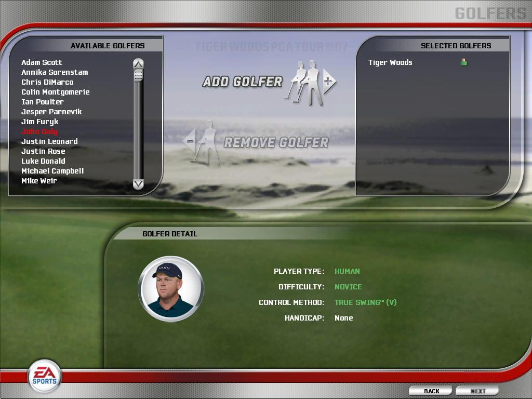532x399 pixels.
Task: Select Annika Sorenstam in available golfers
Action: (x=55, y=72)
